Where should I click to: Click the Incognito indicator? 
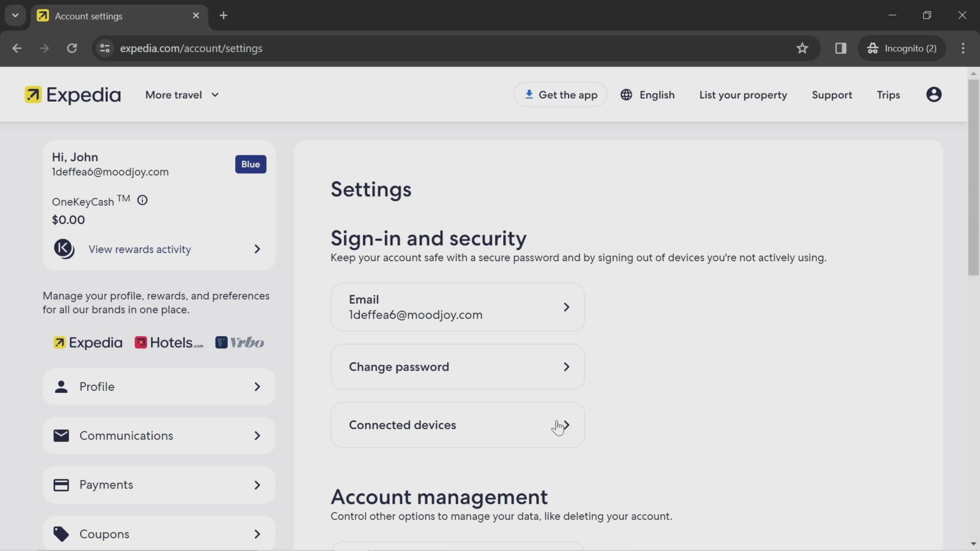(902, 48)
